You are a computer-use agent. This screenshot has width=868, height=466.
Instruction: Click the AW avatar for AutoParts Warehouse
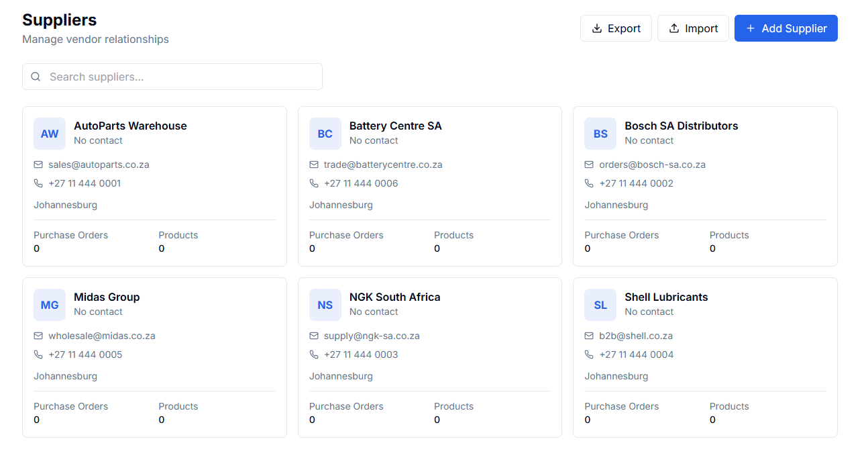(49, 133)
